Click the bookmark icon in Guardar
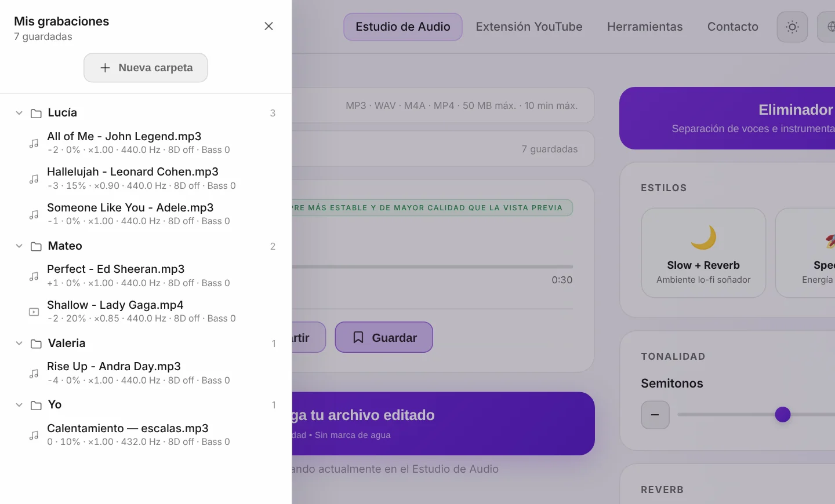 click(x=358, y=337)
